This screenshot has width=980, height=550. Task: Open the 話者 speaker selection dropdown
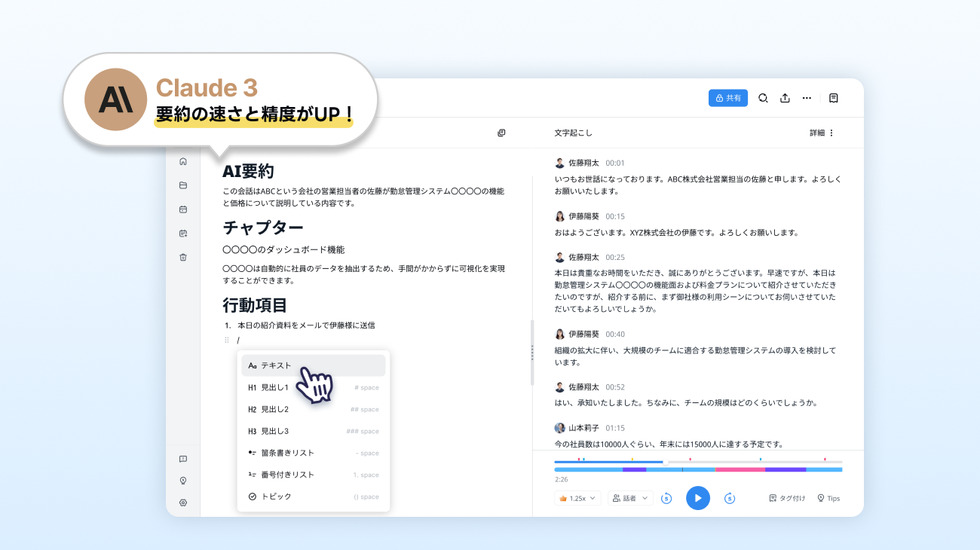click(629, 498)
